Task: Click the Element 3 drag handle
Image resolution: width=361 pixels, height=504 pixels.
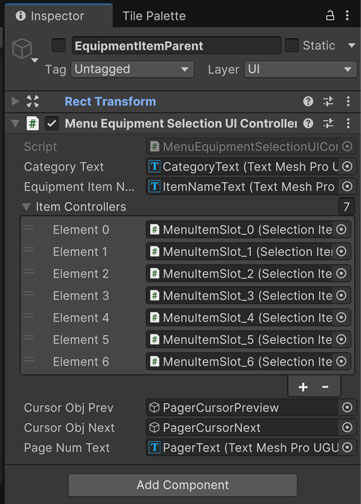Action: [x=29, y=294]
